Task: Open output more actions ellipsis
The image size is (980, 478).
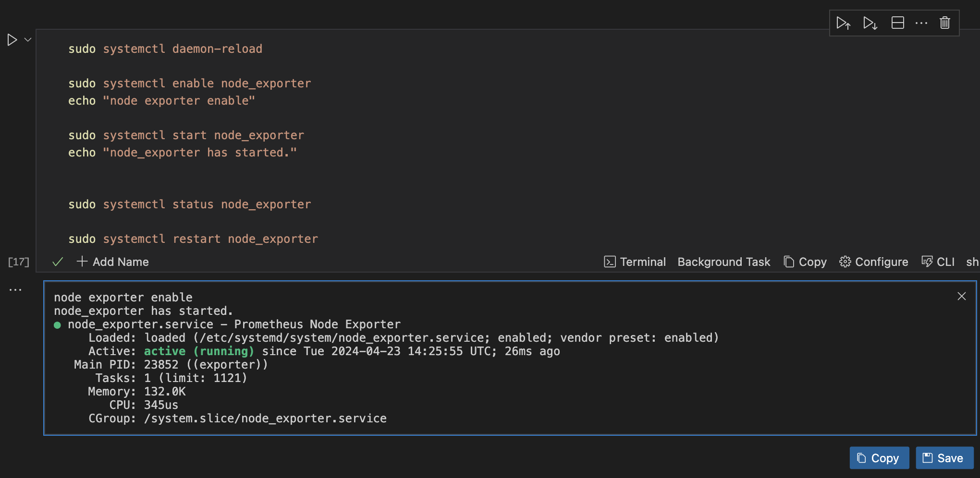Action: (x=15, y=290)
